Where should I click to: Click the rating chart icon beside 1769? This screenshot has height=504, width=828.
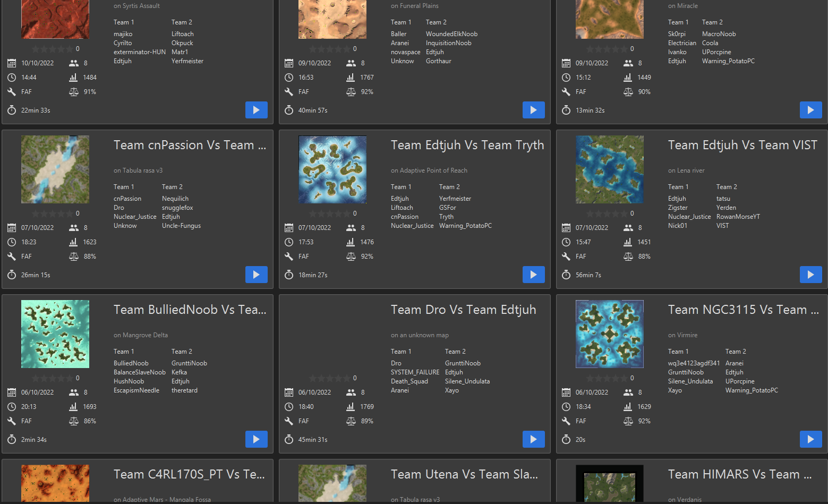351,407
